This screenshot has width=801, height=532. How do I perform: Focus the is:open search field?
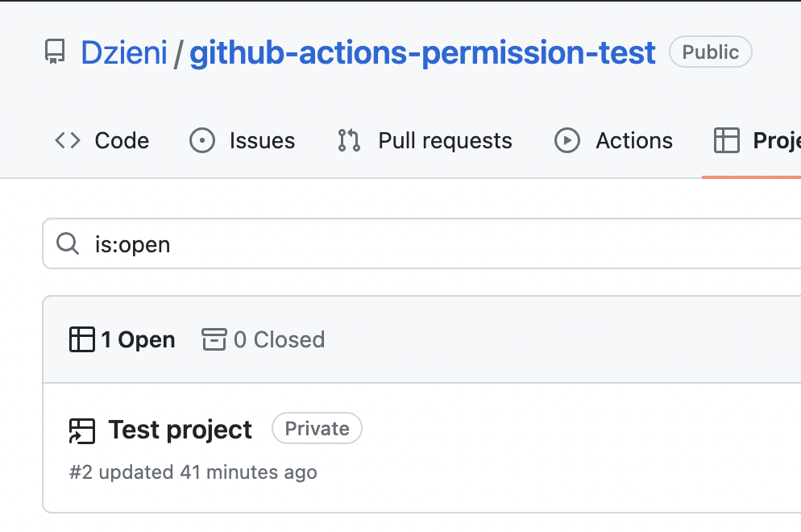tap(422, 243)
